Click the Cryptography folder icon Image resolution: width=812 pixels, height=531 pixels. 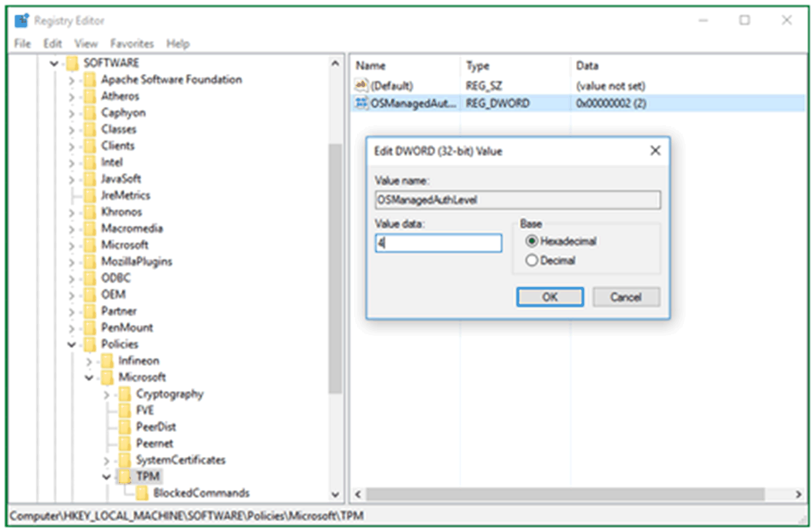point(125,394)
